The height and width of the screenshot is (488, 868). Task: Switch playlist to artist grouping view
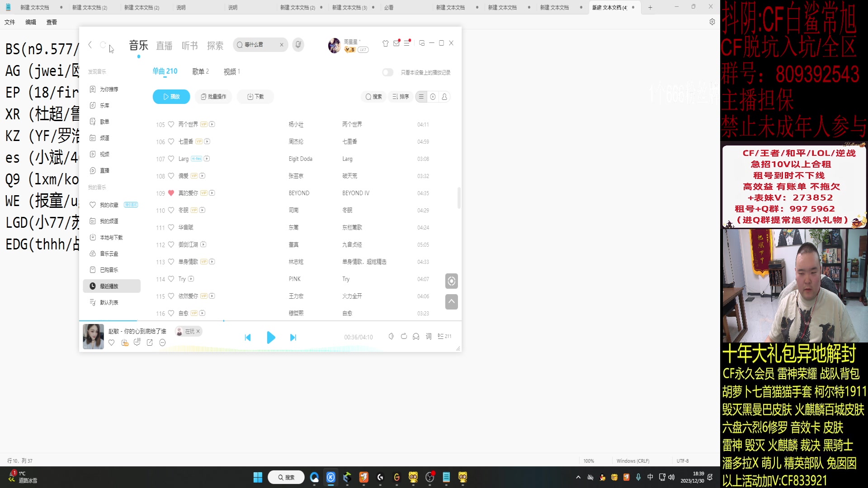pos(444,97)
